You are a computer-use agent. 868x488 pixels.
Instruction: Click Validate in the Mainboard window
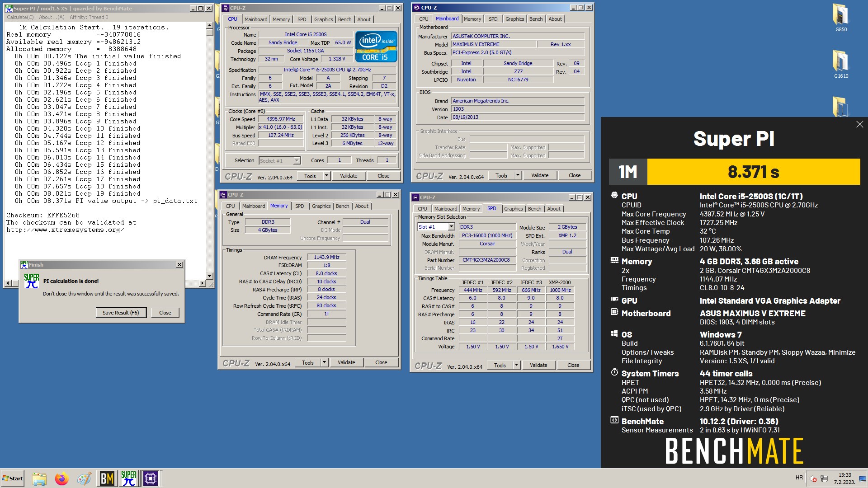tap(540, 175)
